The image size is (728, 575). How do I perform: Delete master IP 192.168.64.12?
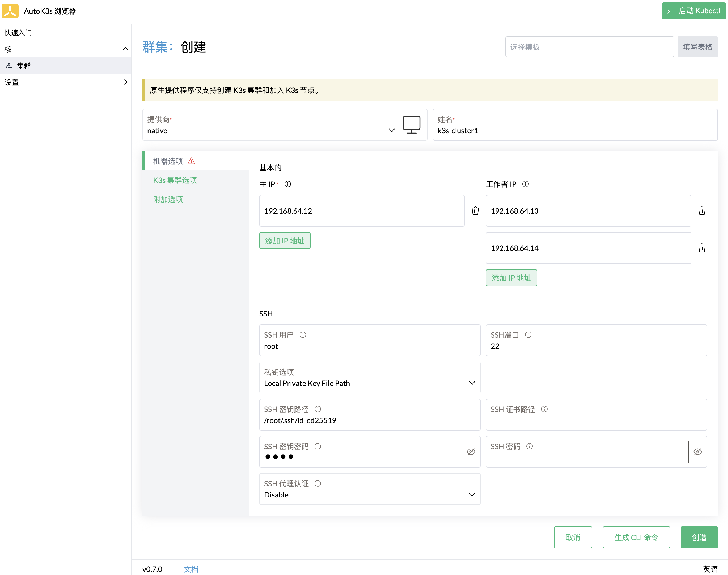pos(475,211)
